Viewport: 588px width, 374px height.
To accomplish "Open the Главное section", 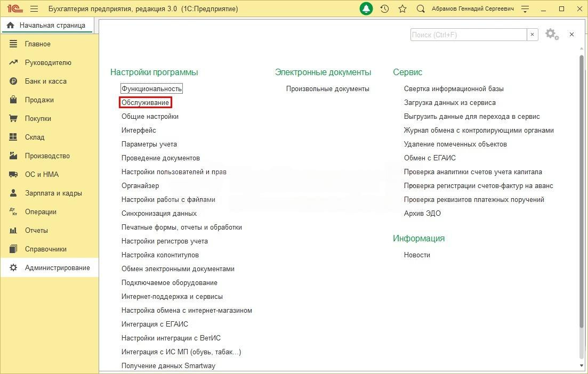I will [50, 44].
